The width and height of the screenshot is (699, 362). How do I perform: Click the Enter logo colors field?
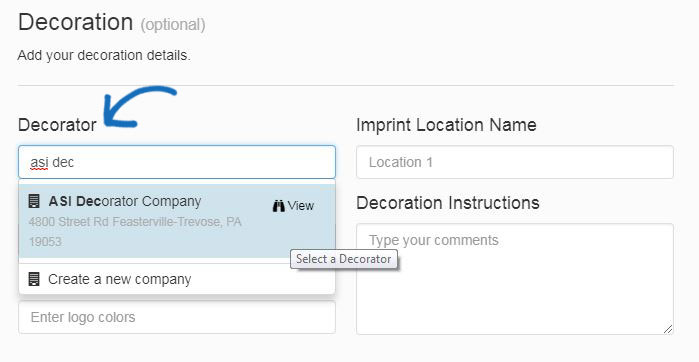pyautogui.click(x=177, y=317)
